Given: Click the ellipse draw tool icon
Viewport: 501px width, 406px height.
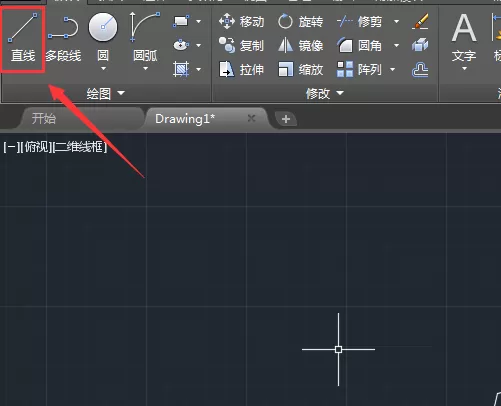Looking at the screenshot, I should 181,45.
